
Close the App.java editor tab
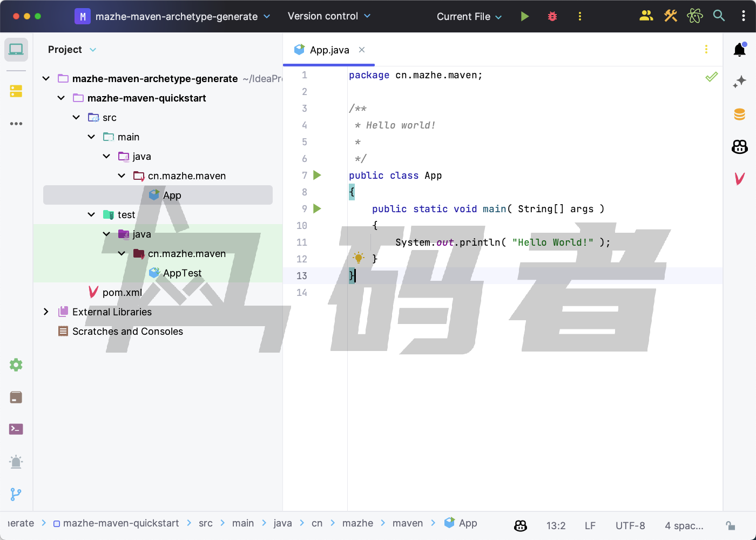point(362,50)
